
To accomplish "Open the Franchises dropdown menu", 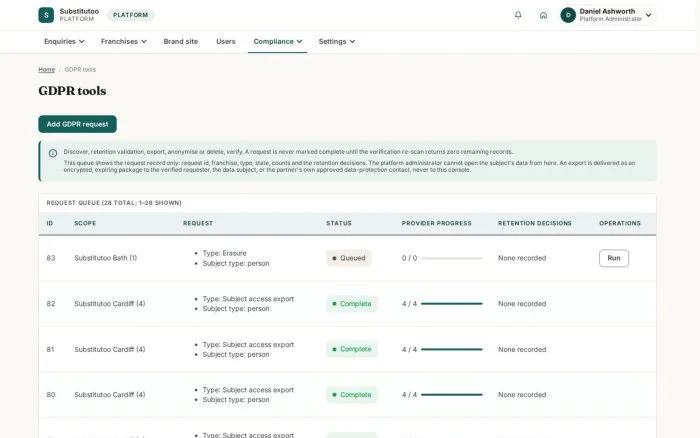I will pyautogui.click(x=124, y=42).
